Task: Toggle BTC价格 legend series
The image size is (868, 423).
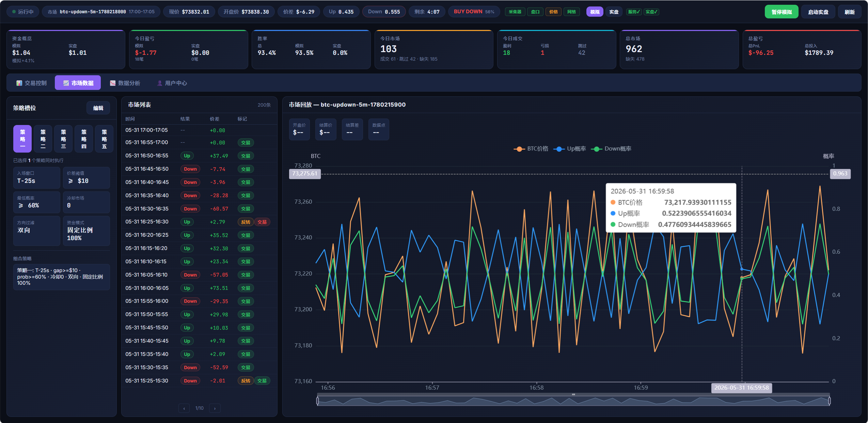Action: click(531, 149)
